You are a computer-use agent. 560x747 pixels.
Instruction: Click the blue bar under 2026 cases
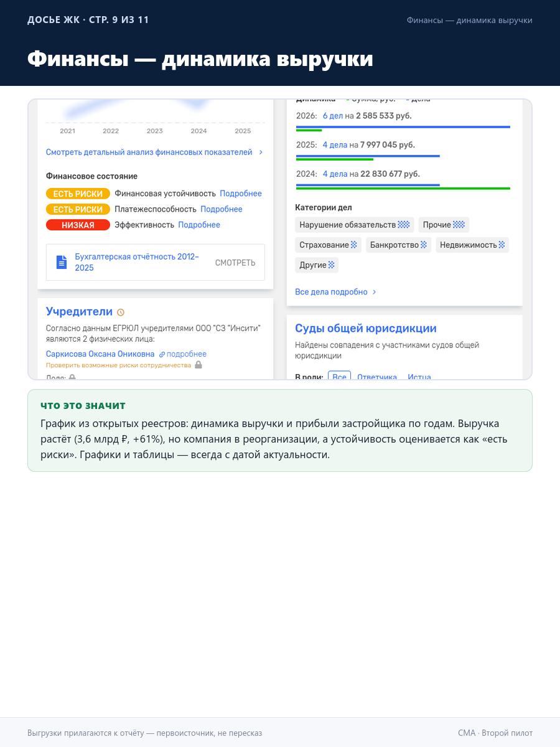pos(403,127)
